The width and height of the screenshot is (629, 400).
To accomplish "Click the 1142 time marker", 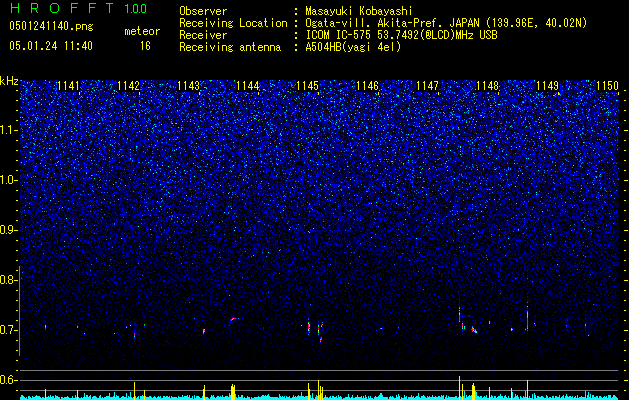I will coord(128,86).
